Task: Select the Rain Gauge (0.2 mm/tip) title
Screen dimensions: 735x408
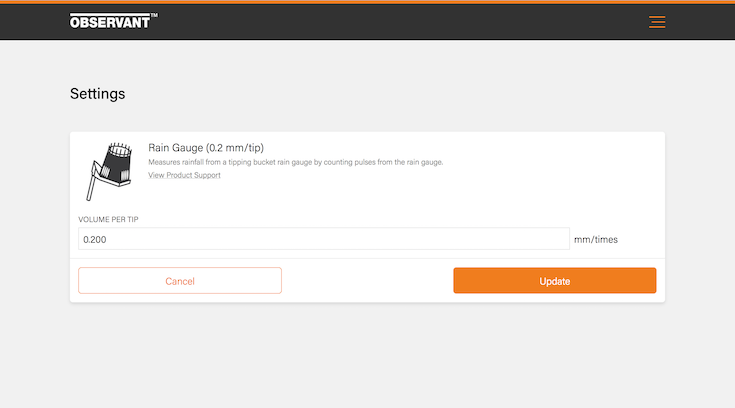Action: pyautogui.click(x=206, y=148)
